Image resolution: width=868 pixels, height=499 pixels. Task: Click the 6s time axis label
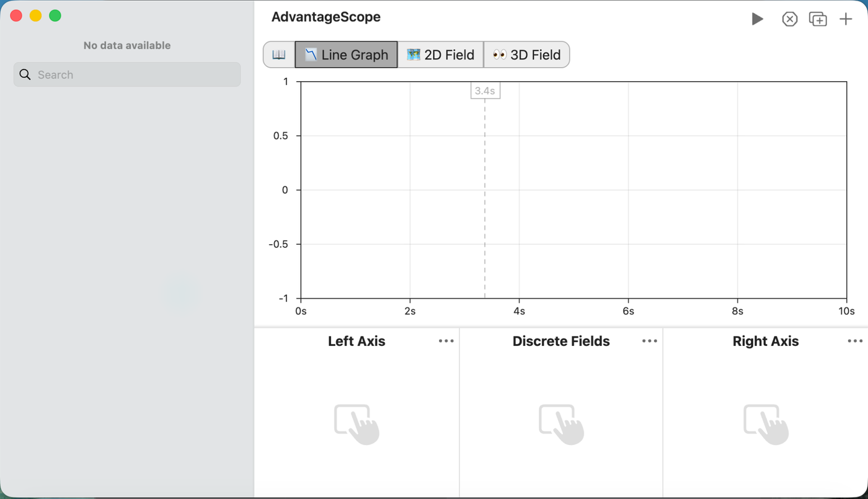pos(628,311)
